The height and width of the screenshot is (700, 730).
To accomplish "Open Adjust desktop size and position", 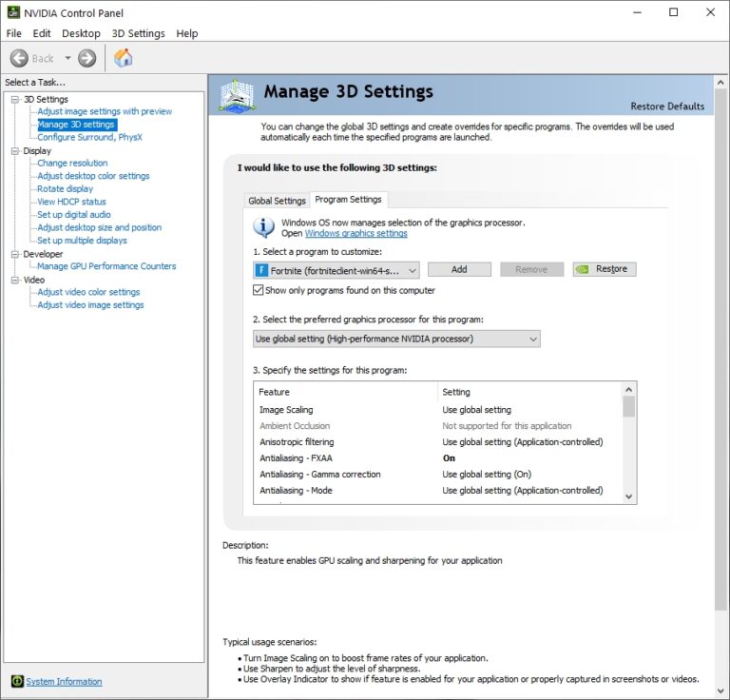I will [x=100, y=227].
